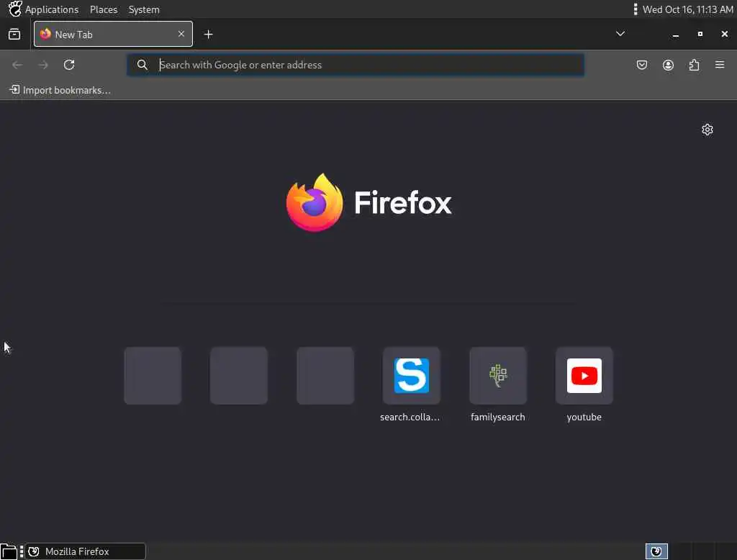Close the Firefox window
Screen dimensions: 737x560
(x=724, y=34)
